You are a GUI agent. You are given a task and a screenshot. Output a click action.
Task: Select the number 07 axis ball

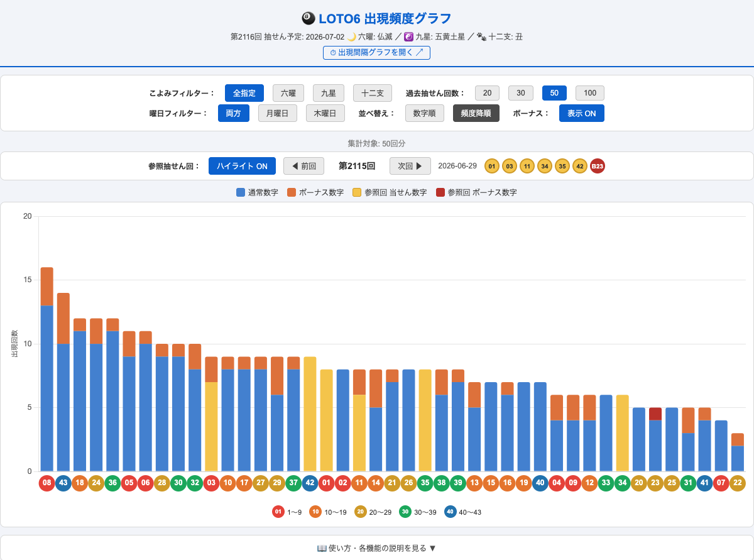click(x=721, y=483)
